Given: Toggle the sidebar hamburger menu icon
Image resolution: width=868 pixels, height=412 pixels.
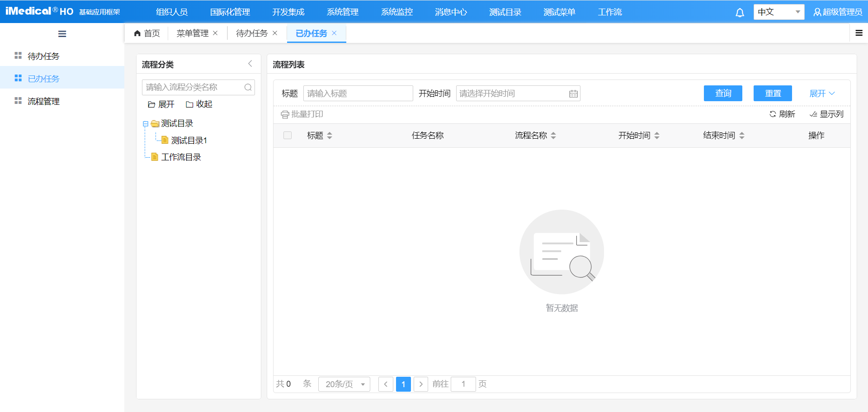Looking at the screenshot, I should pos(62,34).
